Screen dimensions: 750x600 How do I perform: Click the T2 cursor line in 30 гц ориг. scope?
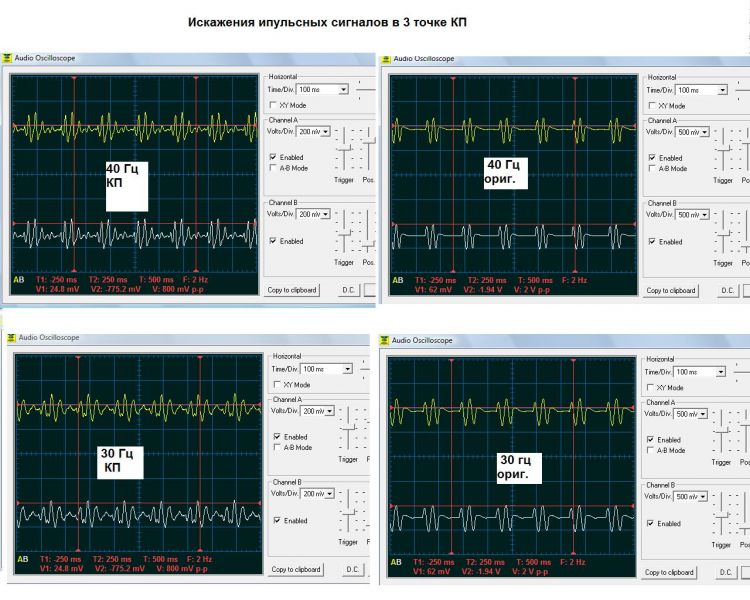click(x=574, y=456)
